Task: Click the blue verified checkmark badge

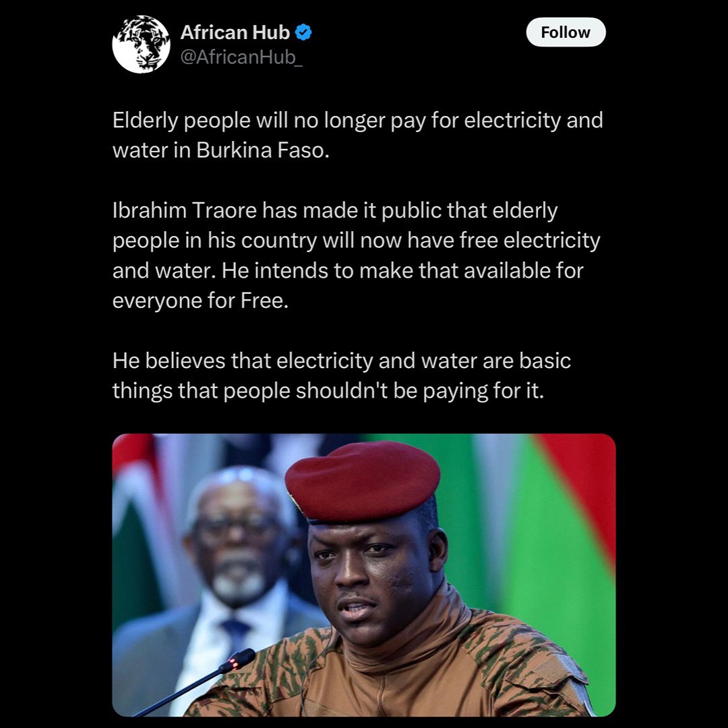Action: click(x=303, y=32)
